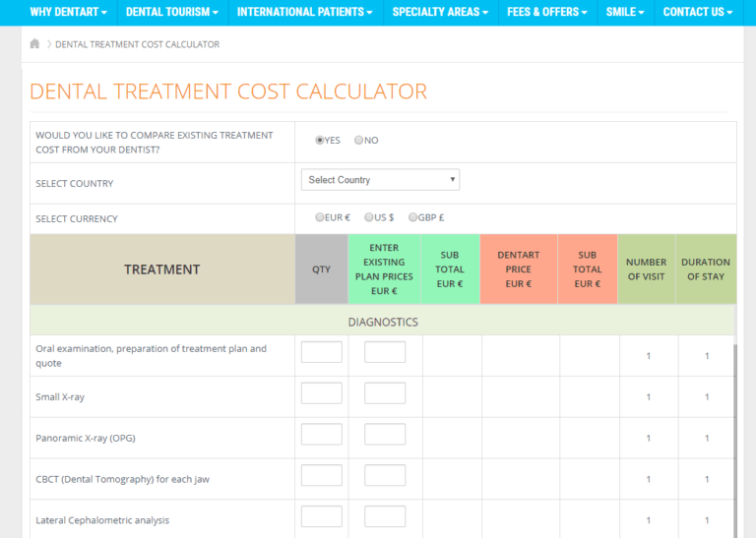Open the Smile menu
This screenshot has height=538, width=756.
click(626, 12)
